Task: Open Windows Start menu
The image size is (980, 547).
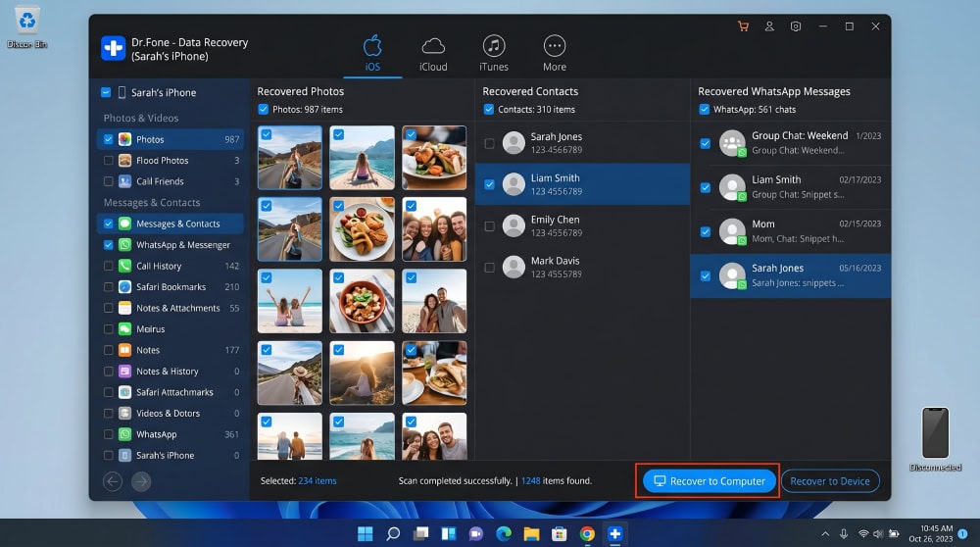Action: 365,533
